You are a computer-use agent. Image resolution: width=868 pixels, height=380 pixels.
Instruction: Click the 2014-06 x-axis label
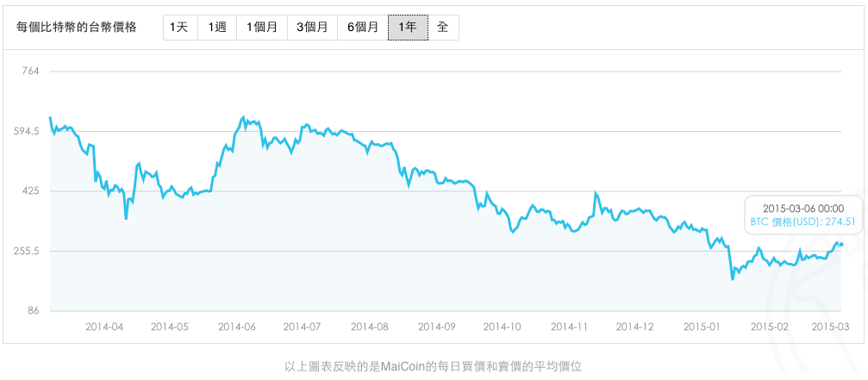click(x=236, y=327)
